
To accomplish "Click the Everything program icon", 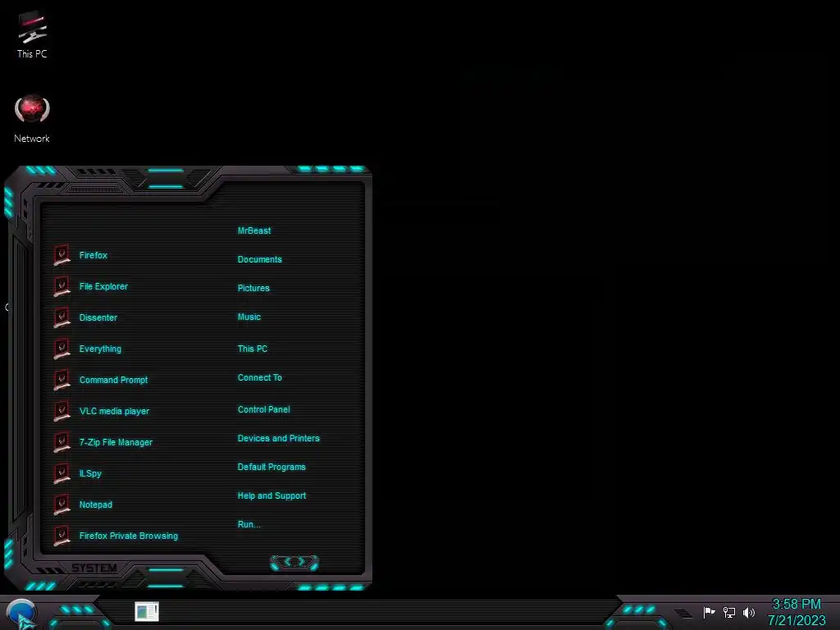I will pyautogui.click(x=62, y=349).
